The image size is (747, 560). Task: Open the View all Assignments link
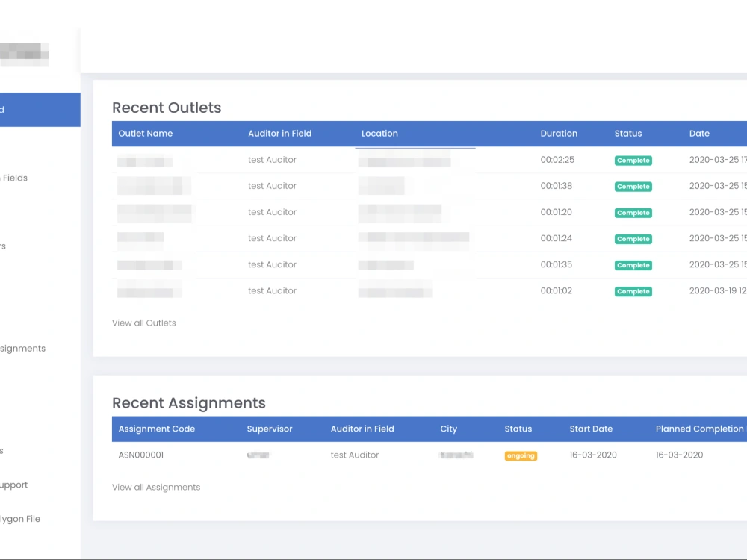(x=156, y=487)
